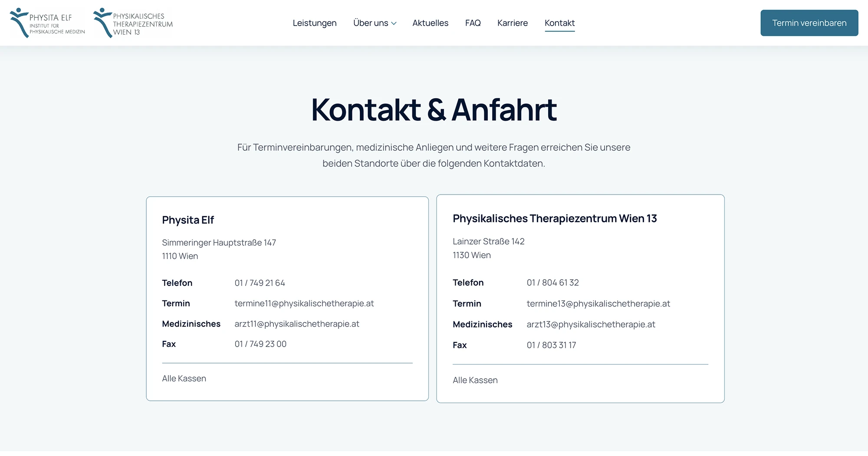Select the Kontakt nav item

tap(560, 23)
